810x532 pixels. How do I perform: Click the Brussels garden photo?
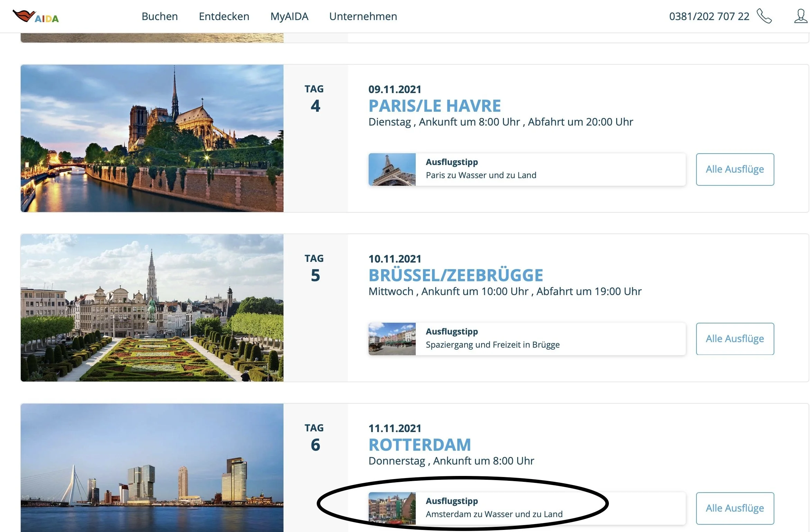click(x=152, y=308)
